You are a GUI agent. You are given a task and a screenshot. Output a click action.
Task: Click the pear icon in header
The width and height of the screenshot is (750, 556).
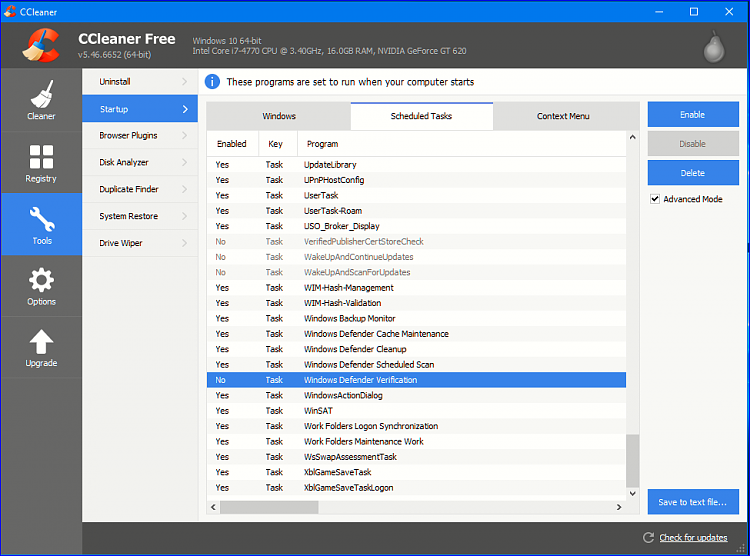pyautogui.click(x=714, y=47)
